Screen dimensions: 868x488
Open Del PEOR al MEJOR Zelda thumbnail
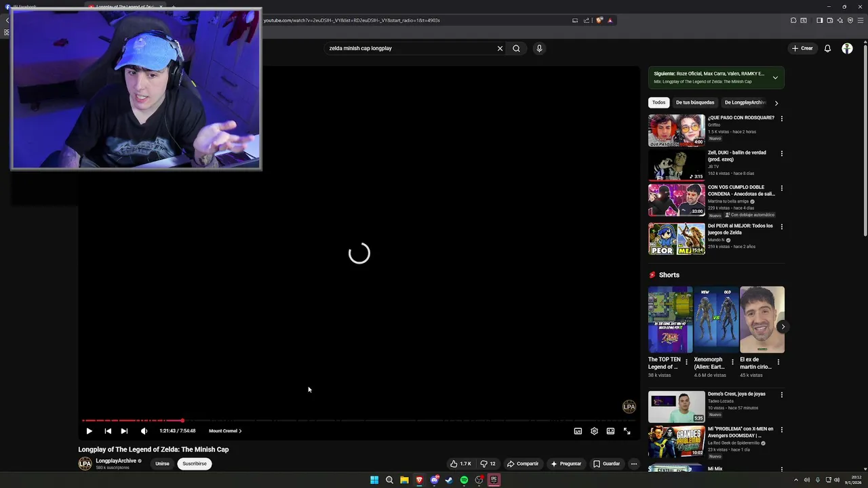click(x=676, y=239)
